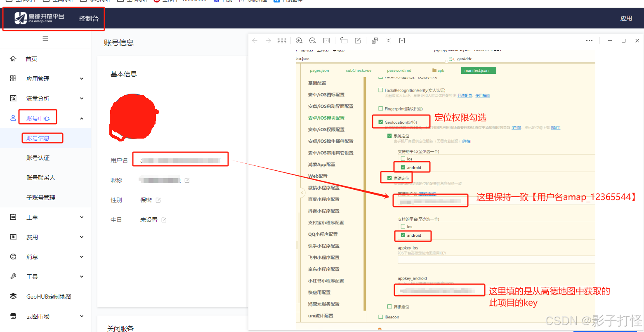644x332 pixels.
Task: Toggle FacialRecognitionVerify(实人认证) checkbox
Action: (x=381, y=90)
